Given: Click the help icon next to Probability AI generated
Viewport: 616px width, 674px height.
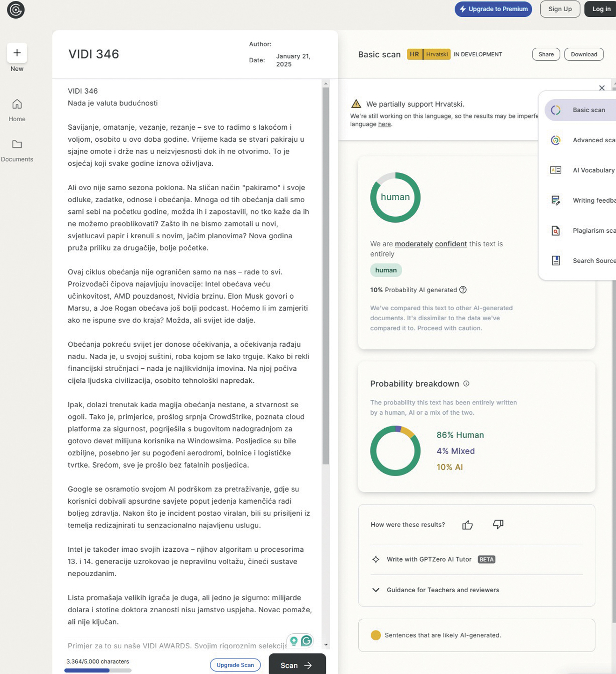Looking at the screenshot, I should pos(463,290).
